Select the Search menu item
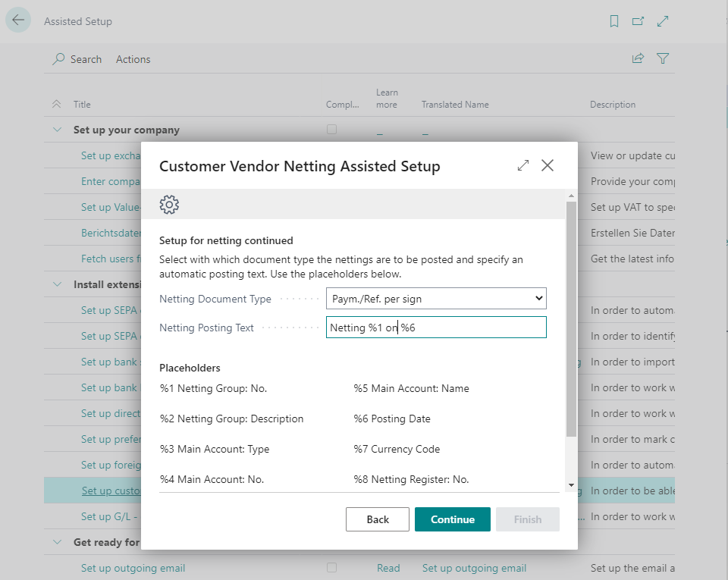 pos(84,59)
